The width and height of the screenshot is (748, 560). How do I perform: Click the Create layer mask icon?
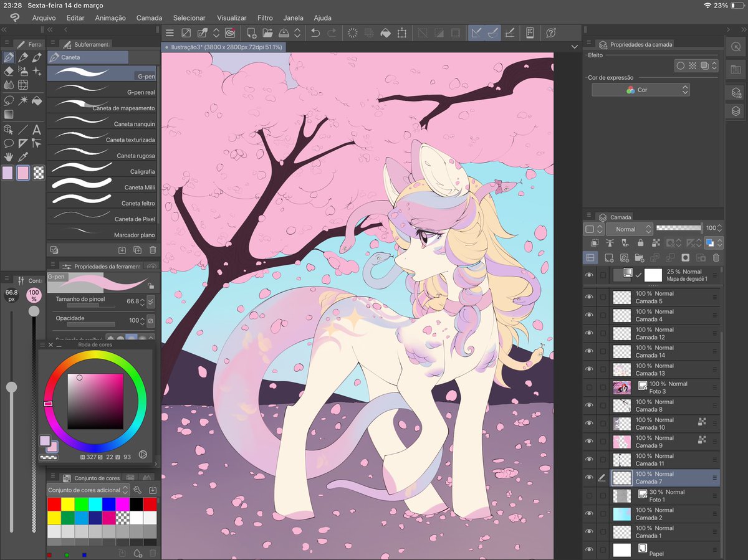pyautogui.click(x=686, y=257)
